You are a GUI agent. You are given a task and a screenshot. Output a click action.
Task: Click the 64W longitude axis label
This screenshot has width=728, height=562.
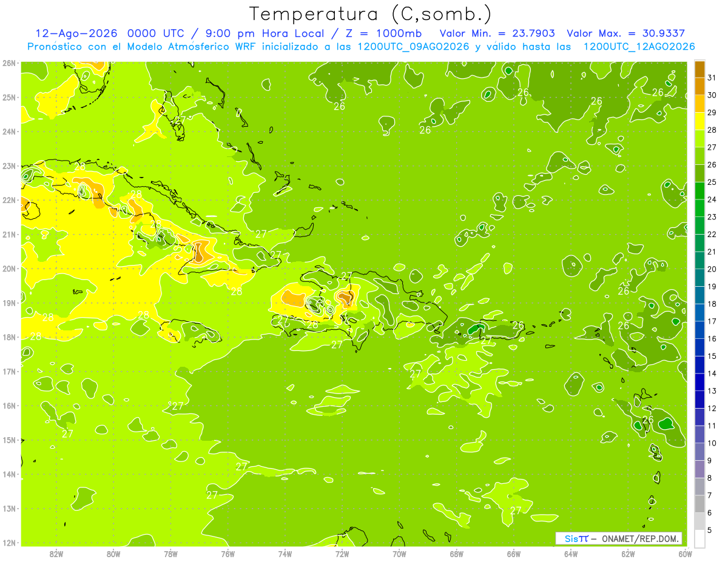point(571,554)
